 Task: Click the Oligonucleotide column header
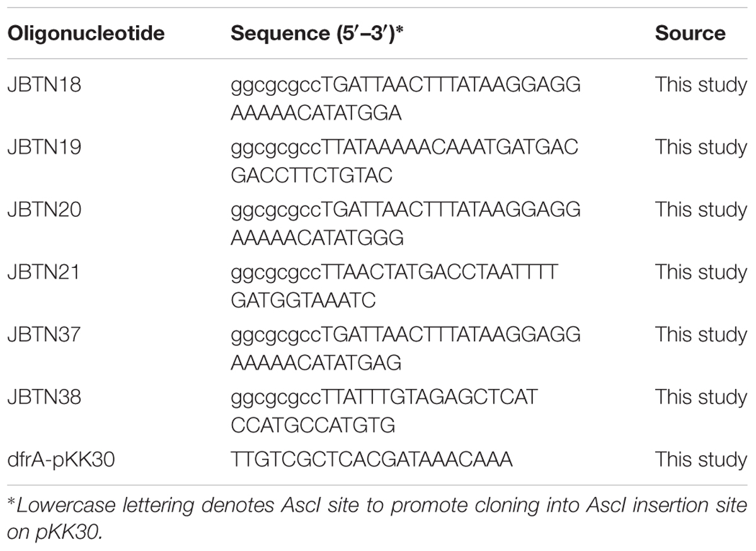tap(86, 33)
